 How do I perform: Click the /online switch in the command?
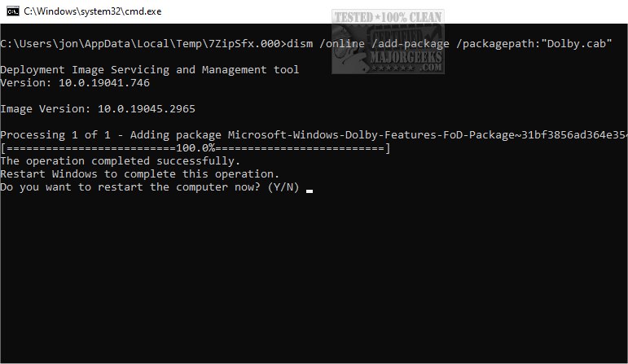pos(341,42)
